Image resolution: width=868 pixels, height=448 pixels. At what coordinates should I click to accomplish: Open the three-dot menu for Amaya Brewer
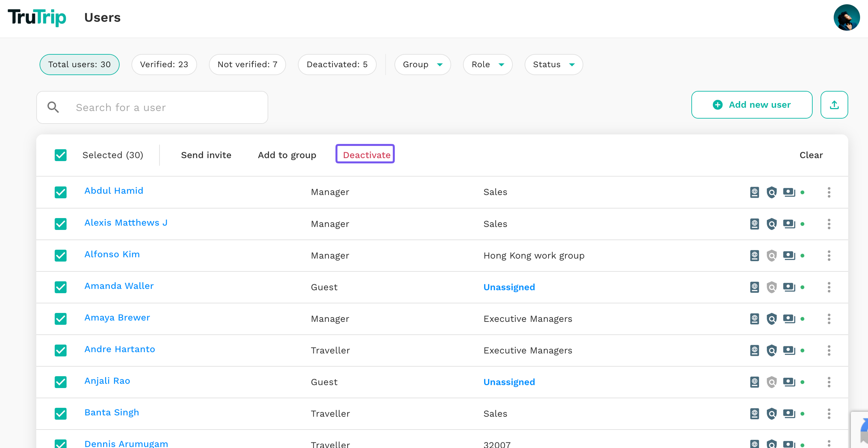829,319
